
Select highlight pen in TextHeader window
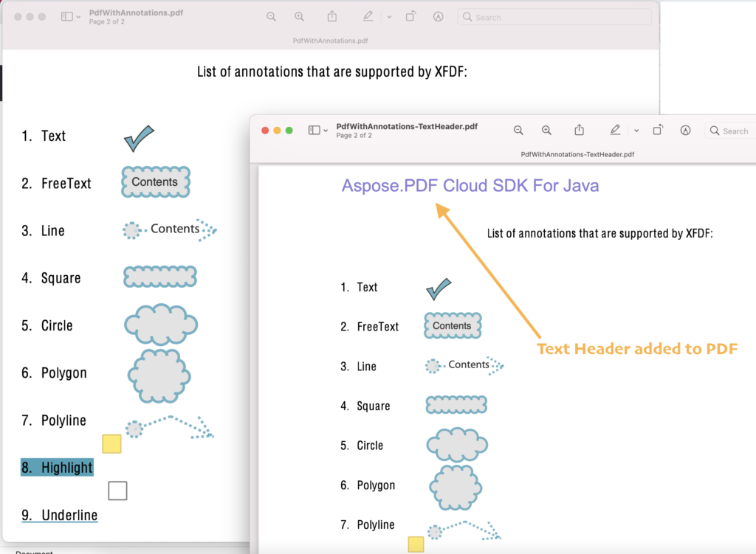point(615,130)
